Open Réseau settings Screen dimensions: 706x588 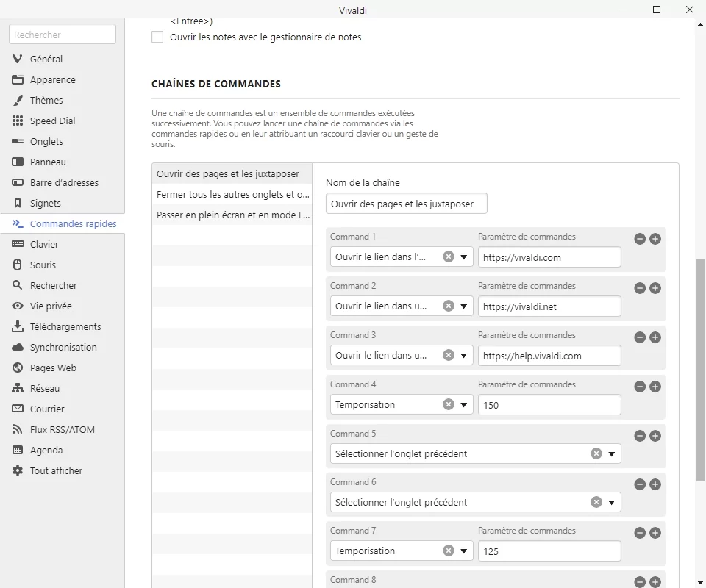(62, 389)
